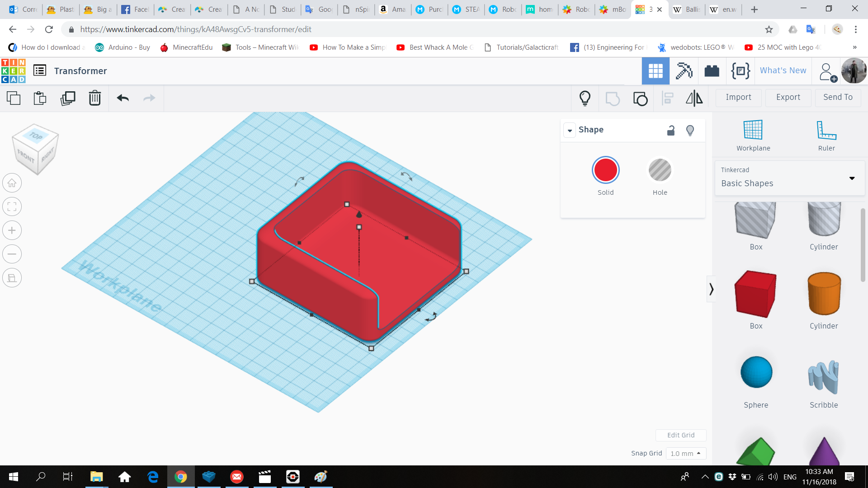Switch to the 3D design grid view tab
The image size is (868, 488).
pyautogui.click(x=655, y=71)
